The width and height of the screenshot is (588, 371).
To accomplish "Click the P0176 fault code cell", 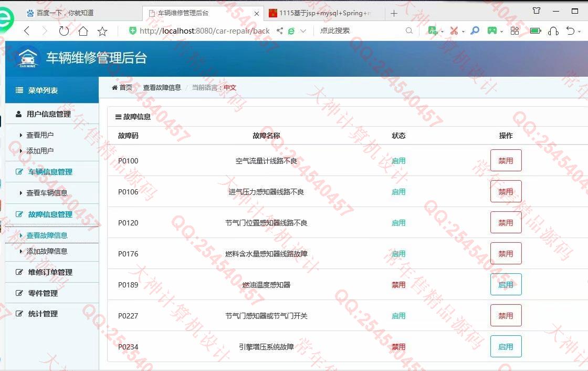I will tap(128, 254).
